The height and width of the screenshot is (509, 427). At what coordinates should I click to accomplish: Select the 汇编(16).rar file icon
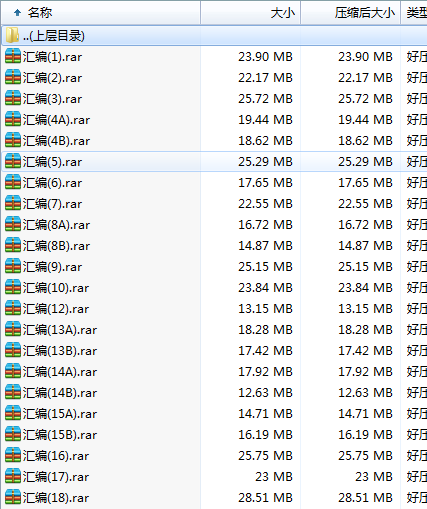[13, 455]
